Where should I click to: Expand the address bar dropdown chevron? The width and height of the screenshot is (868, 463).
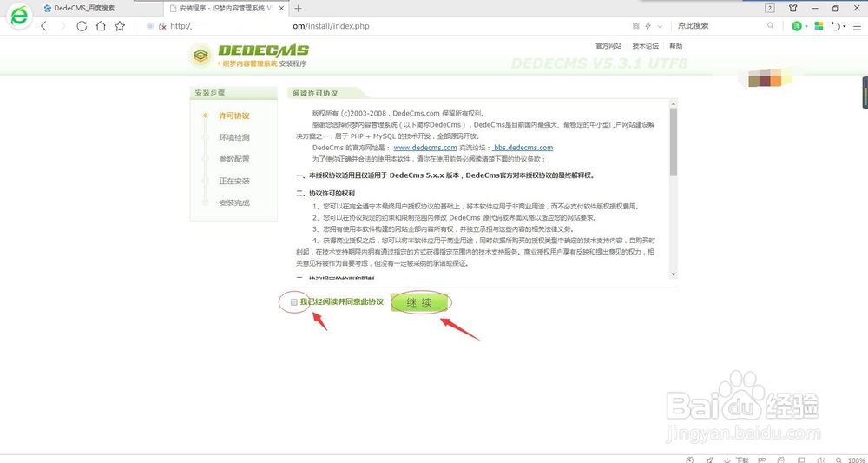660,26
